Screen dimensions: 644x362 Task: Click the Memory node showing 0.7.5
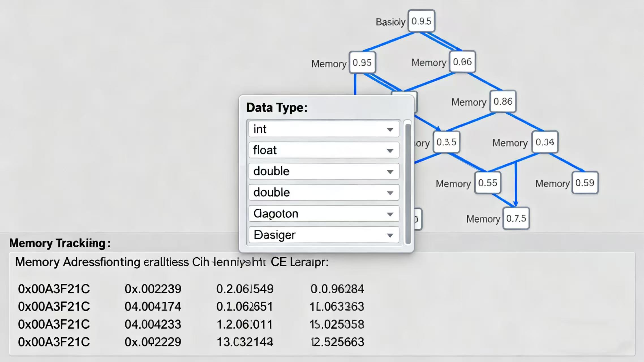tap(516, 219)
